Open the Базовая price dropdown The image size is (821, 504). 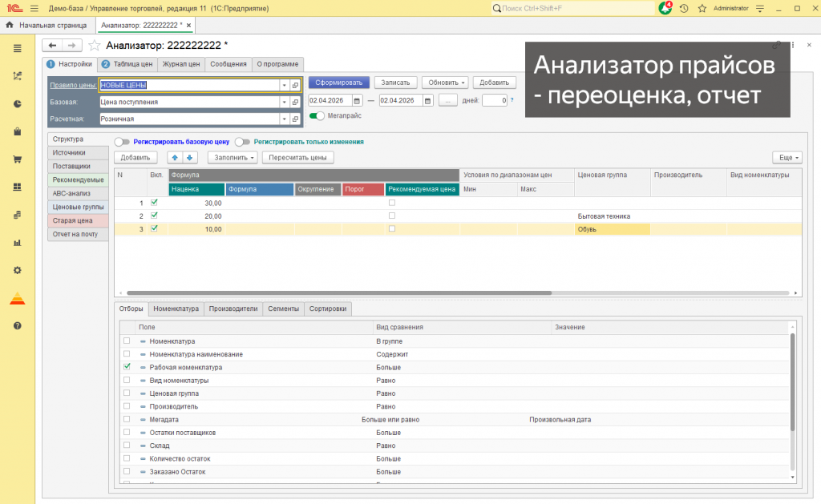pos(284,101)
